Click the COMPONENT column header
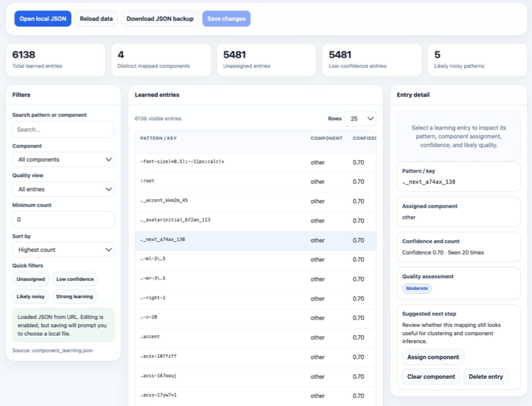Screen dimensions: 532x406 (x=327, y=138)
